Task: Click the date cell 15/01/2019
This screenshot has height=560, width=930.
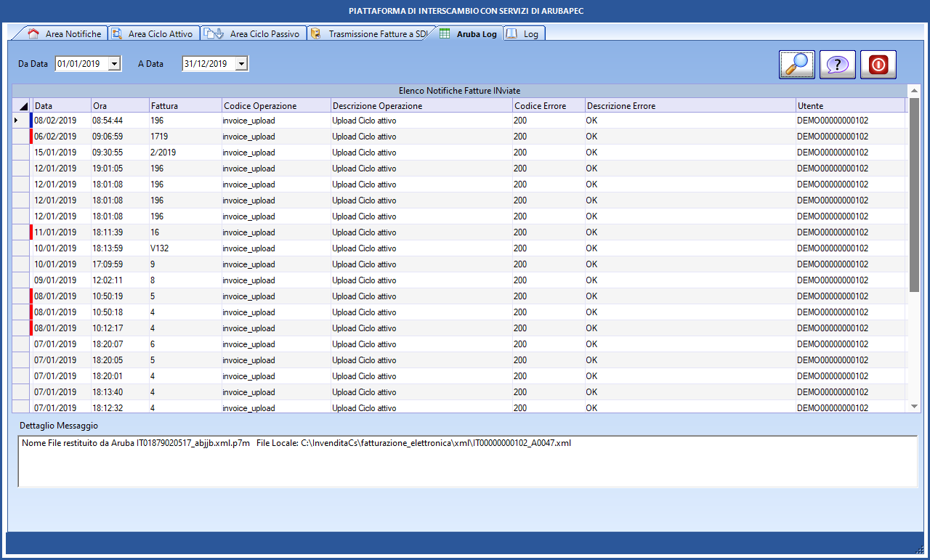Action: point(62,153)
